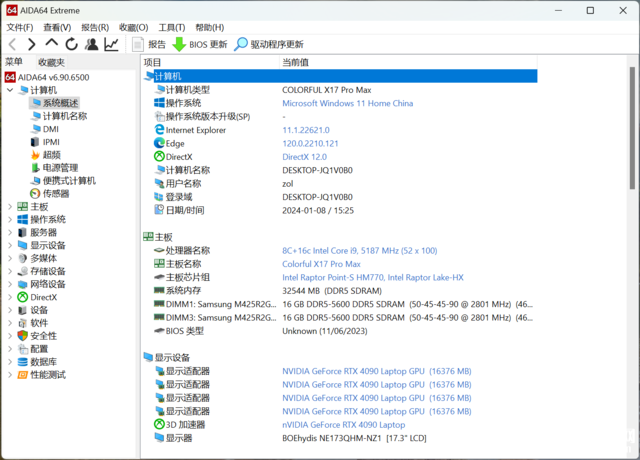Open the Intel Raptor Point-S HM770 chipset link

373,278
